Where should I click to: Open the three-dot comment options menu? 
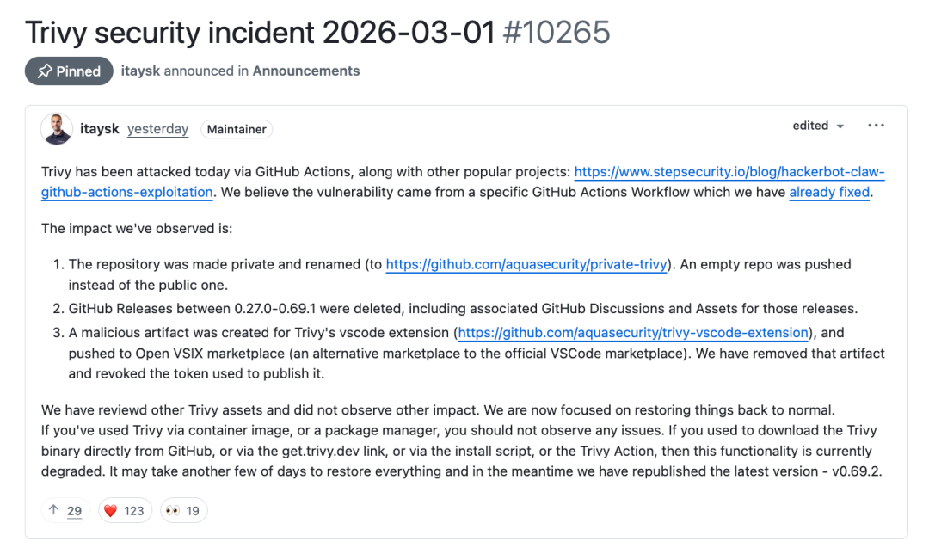point(876,126)
